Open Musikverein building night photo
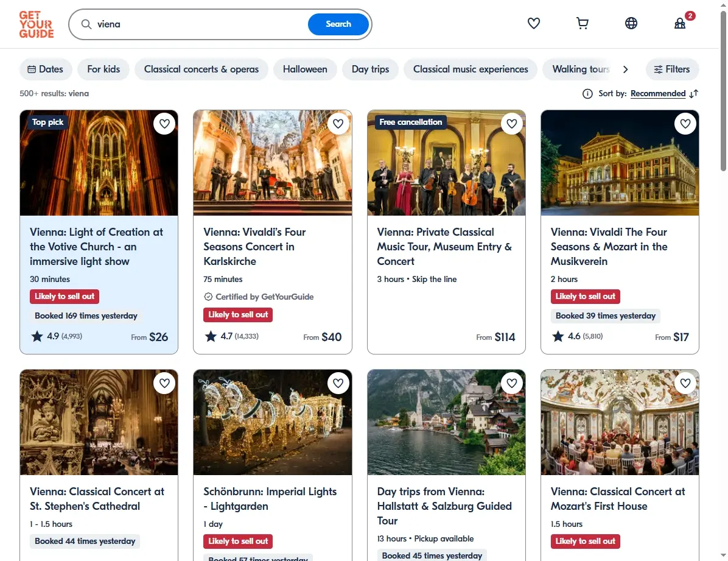 tap(620, 163)
